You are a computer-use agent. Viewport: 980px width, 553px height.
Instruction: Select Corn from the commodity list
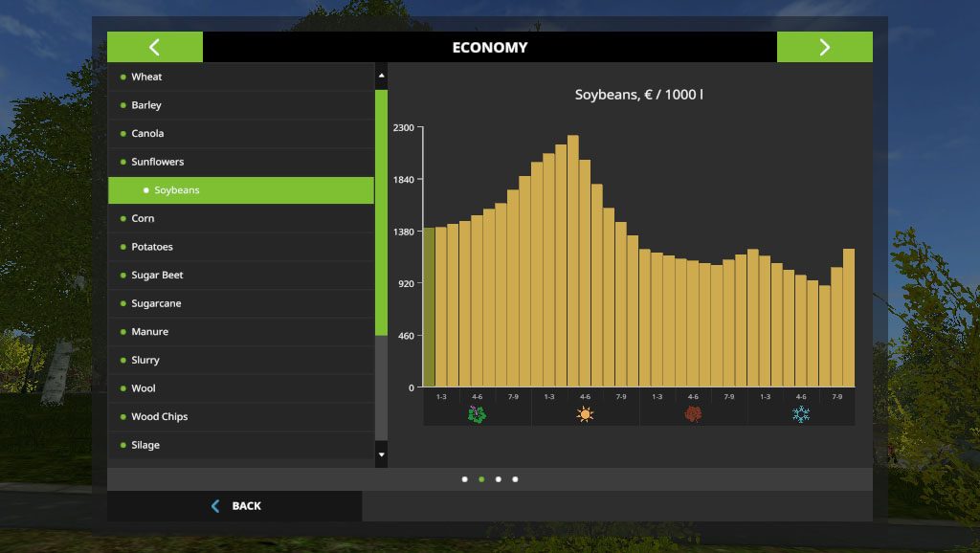pyautogui.click(x=141, y=218)
